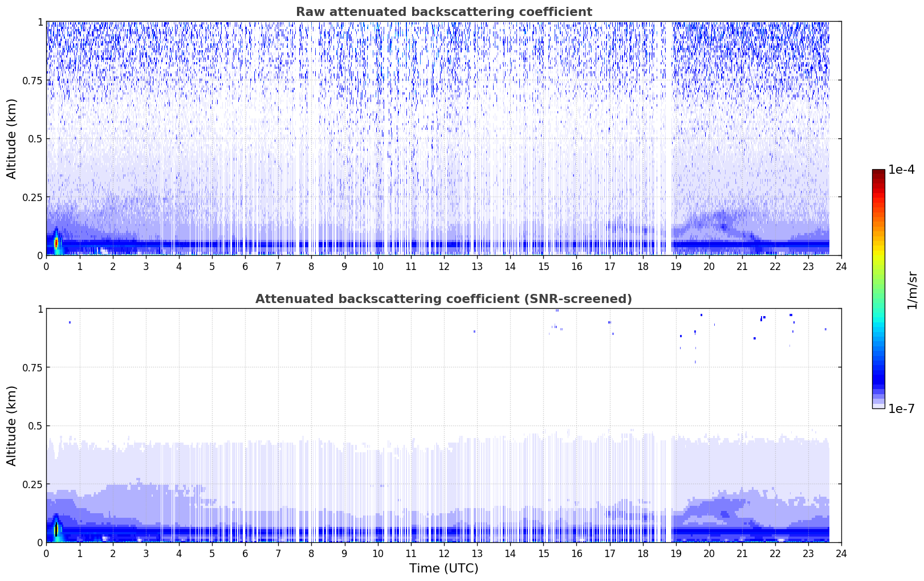924x581 pixels.
Task: Click the 'Time (UTC)' x-axis label
Action: point(443,568)
